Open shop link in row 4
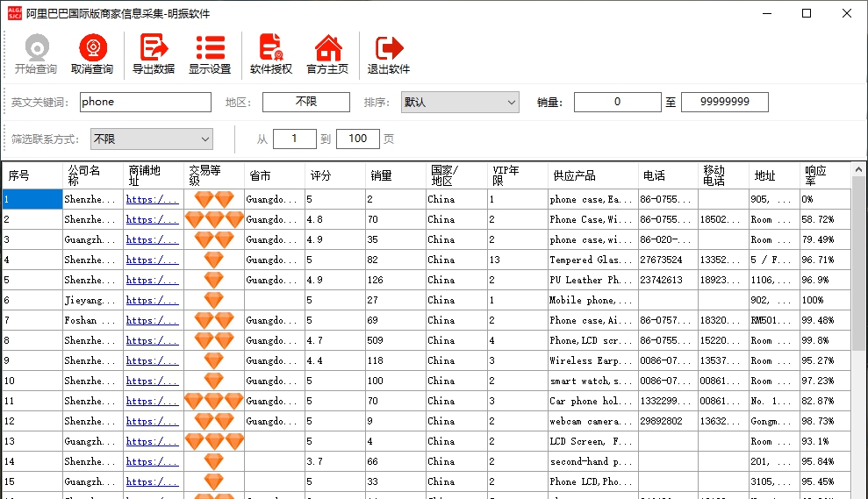 (x=152, y=260)
